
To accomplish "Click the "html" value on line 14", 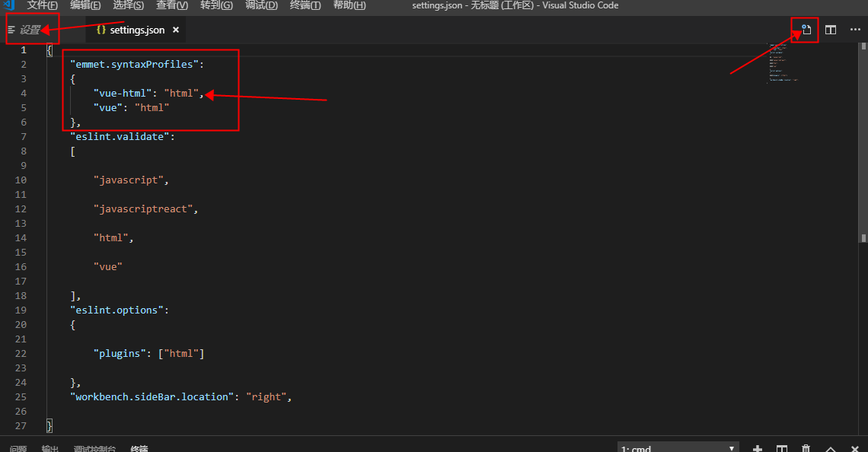I will coord(110,237).
